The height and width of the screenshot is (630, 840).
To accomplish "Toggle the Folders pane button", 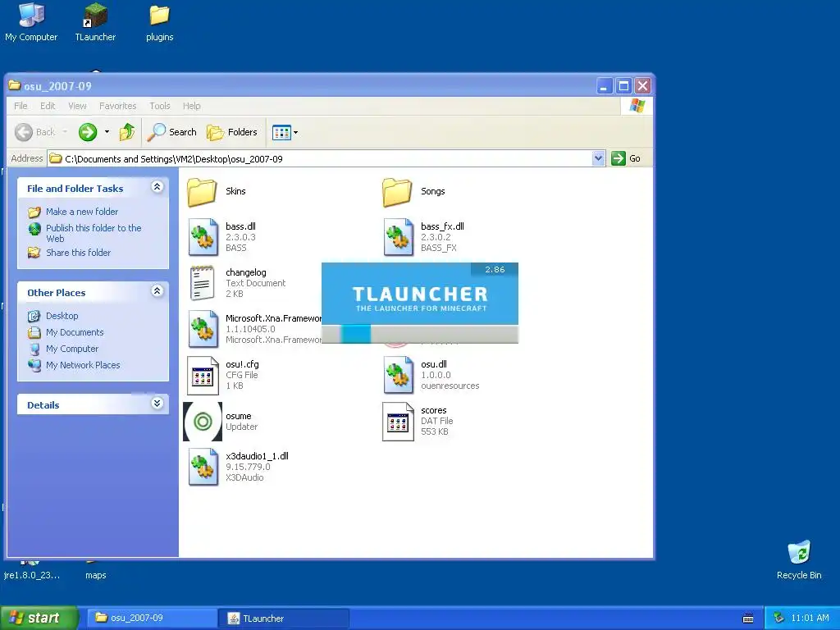I will [x=232, y=132].
